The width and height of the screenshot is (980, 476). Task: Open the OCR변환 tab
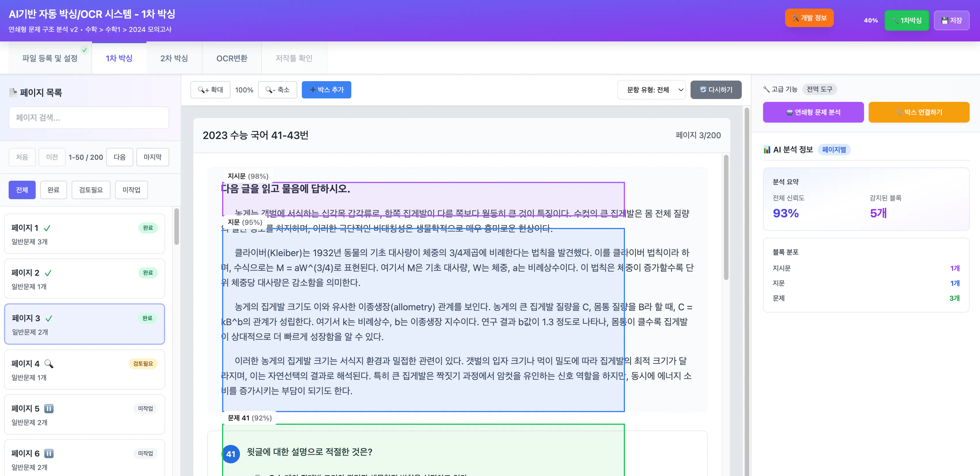tap(232, 58)
